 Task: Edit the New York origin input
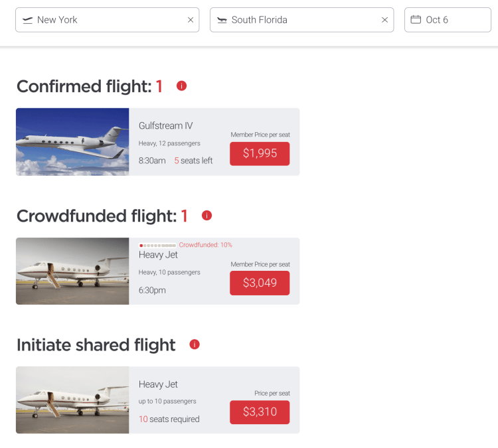pyautogui.click(x=106, y=20)
